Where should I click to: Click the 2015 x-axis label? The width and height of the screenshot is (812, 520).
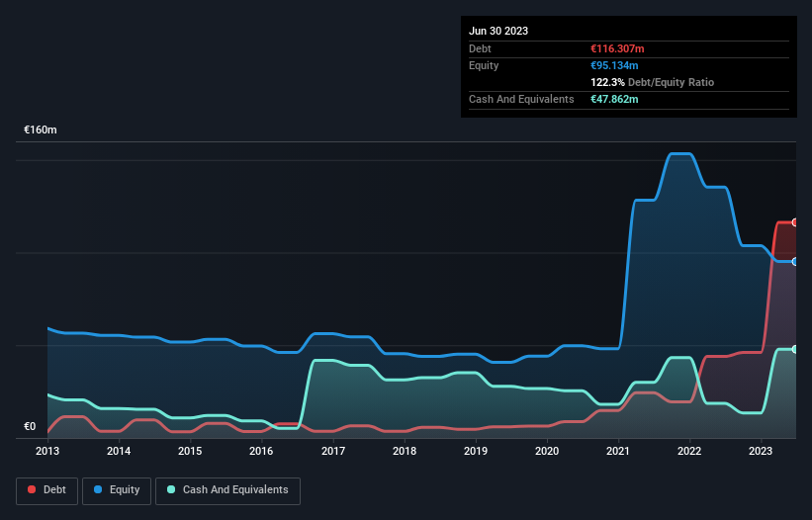[x=190, y=451]
